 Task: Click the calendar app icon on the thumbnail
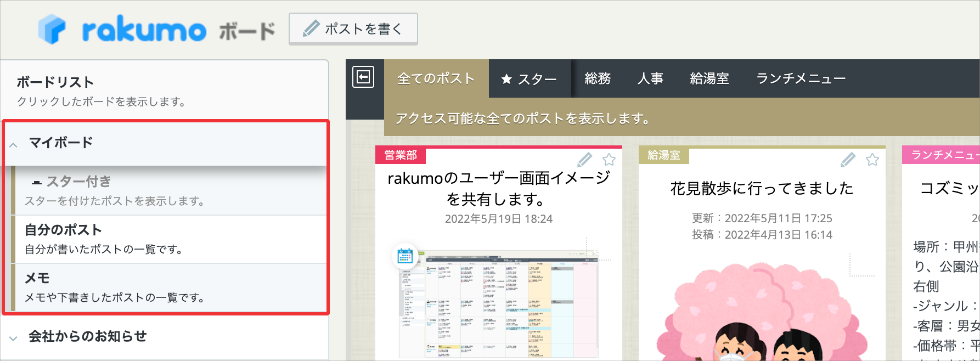tap(405, 256)
